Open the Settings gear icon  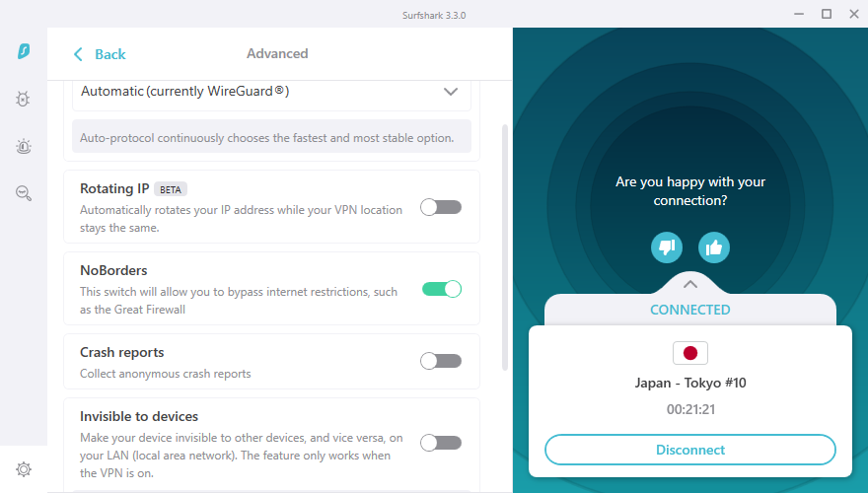click(x=24, y=469)
